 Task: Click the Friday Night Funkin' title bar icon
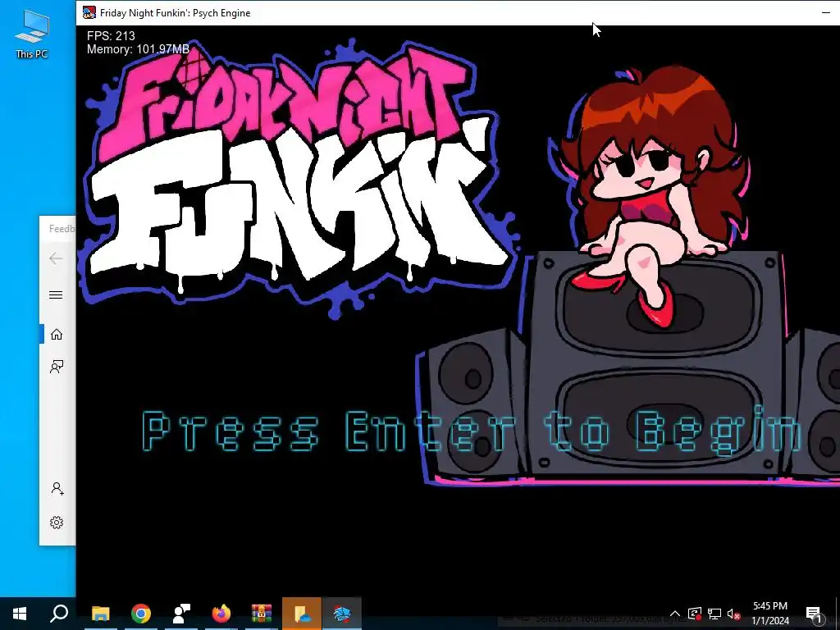89,12
